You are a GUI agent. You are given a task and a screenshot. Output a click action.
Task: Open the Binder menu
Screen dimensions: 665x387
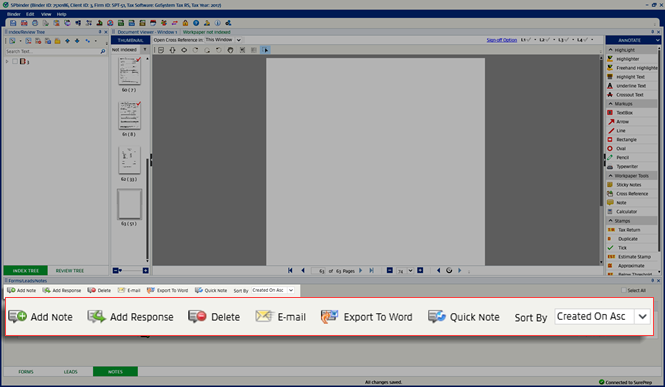14,14
